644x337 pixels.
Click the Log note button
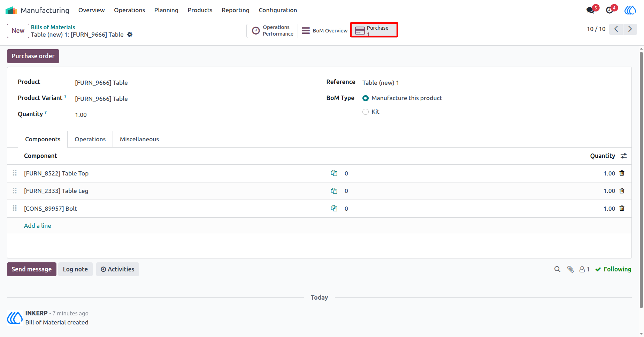(x=75, y=269)
